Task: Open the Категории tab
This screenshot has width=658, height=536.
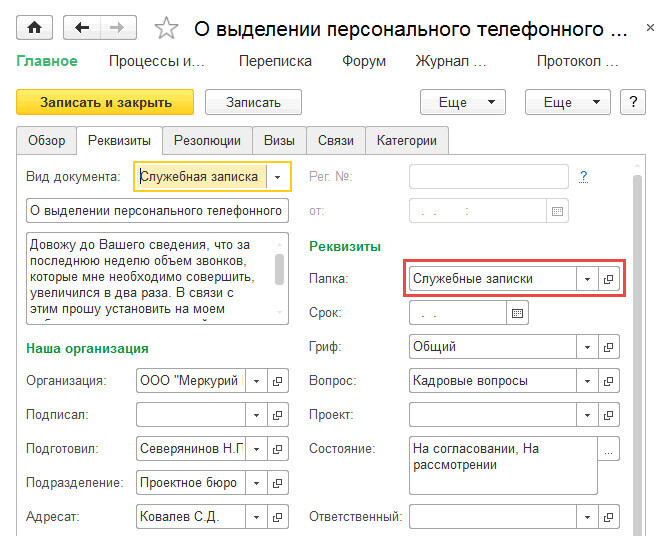Action: pos(407,141)
